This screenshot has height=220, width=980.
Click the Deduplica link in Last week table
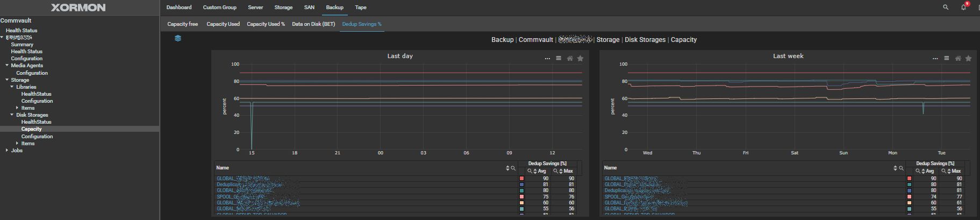pyautogui.click(x=614, y=190)
